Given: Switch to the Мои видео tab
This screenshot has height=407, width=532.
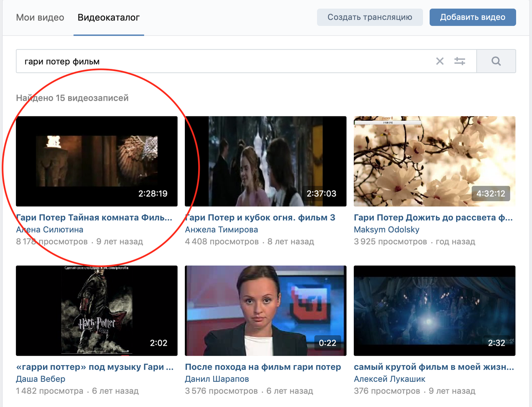Looking at the screenshot, I should tap(40, 18).
